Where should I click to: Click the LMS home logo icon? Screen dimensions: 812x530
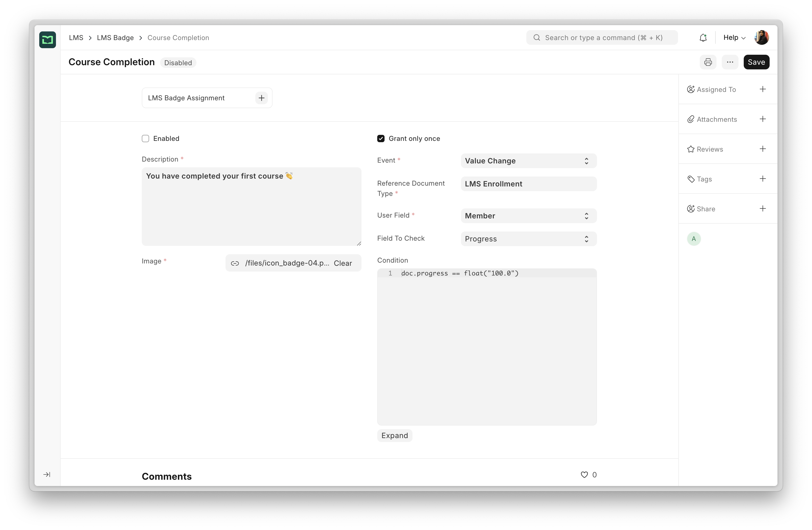47,40
